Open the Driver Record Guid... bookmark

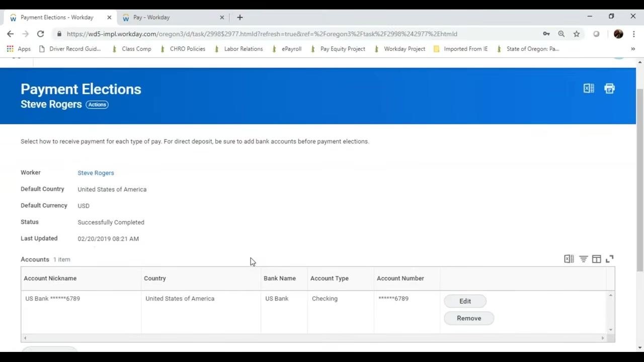click(x=70, y=49)
